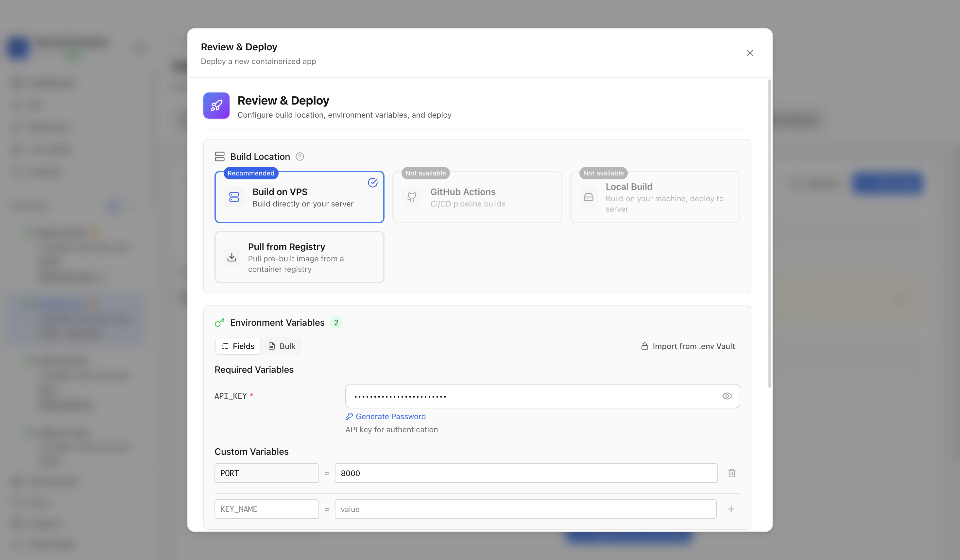Click Import from .env Vault
The width and height of the screenshot is (960, 560).
(688, 346)
